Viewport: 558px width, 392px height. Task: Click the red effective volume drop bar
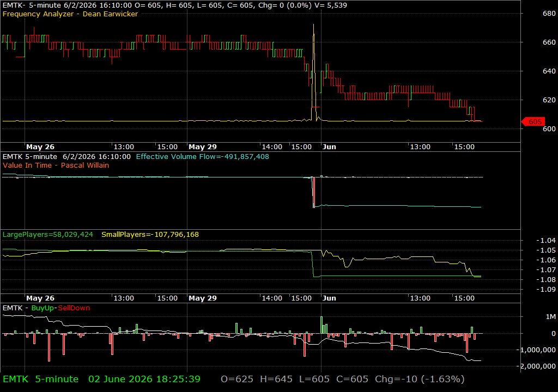click(x=314, y=192)
